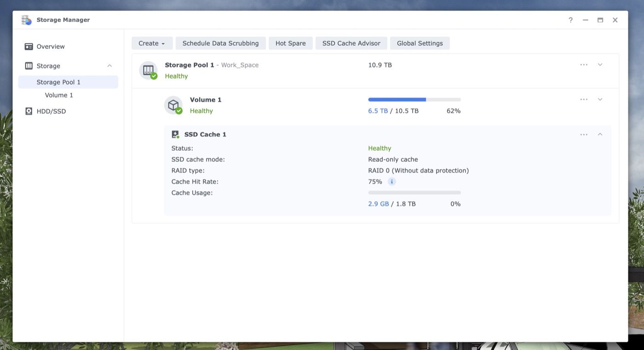Click the Overview sidebar icon
Viewport: 644px width, 350px height.
pyautogui.click(x=29, y=46)
